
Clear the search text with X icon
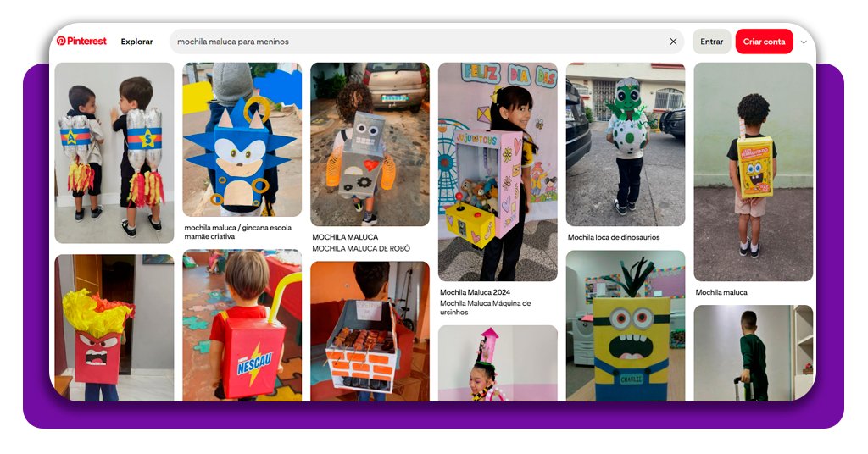673,42
